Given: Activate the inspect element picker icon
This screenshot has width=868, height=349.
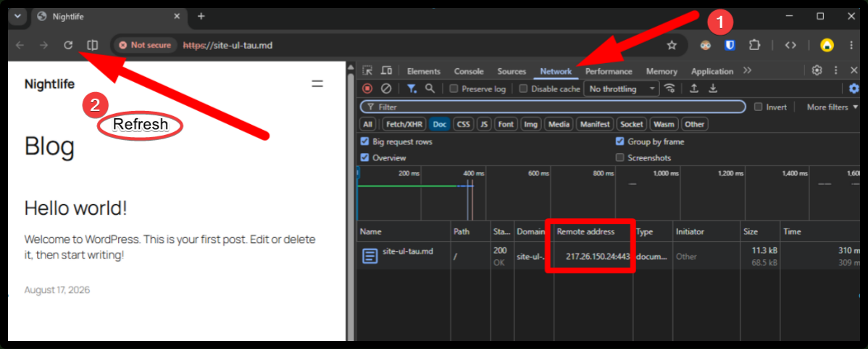Looking at the screenshot, I should coord(367,70).
